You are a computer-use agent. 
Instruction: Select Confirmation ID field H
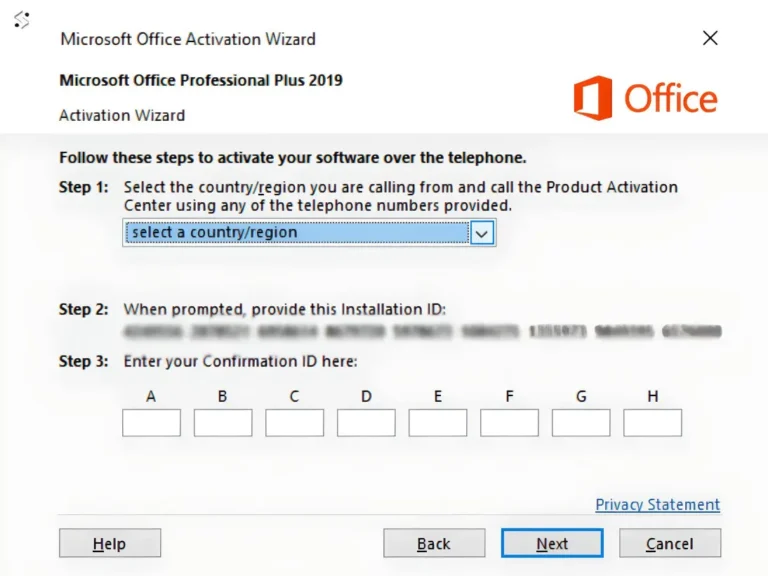(653, 423)
